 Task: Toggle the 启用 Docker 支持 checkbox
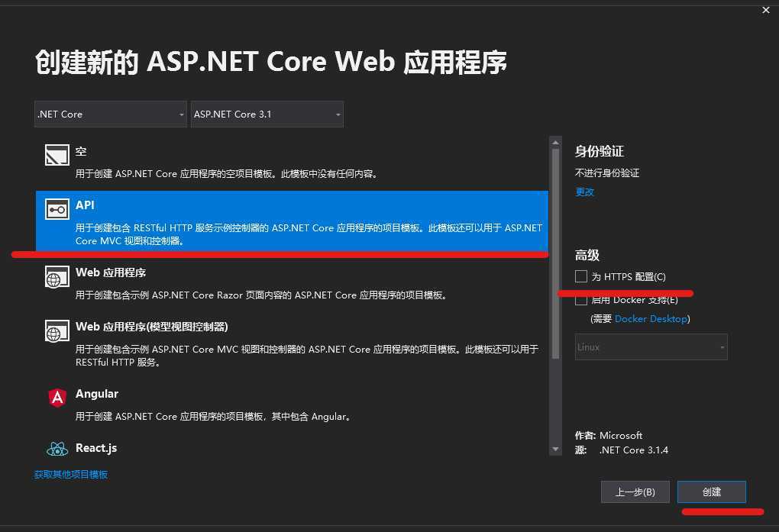[x=580, y=300]
